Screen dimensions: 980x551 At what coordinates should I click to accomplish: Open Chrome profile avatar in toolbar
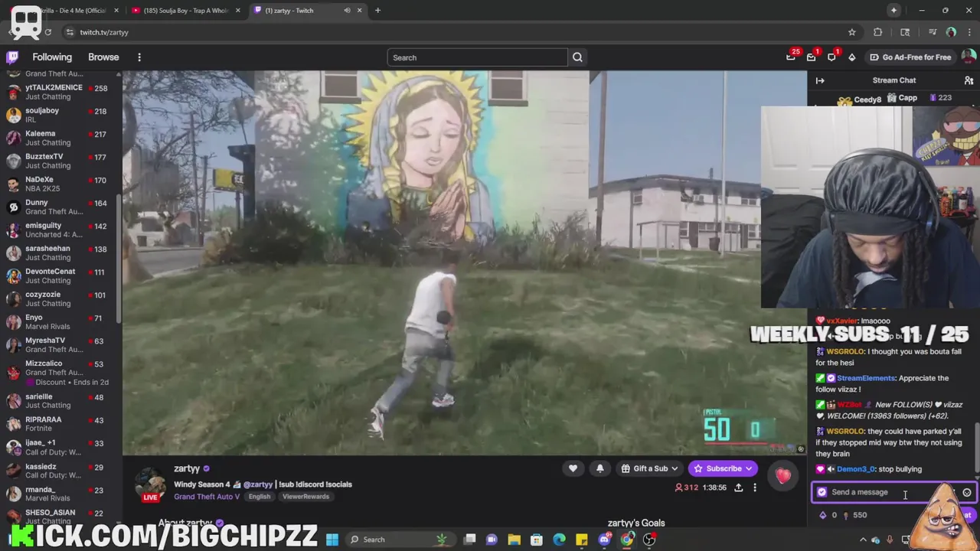(x=951, y=32)
